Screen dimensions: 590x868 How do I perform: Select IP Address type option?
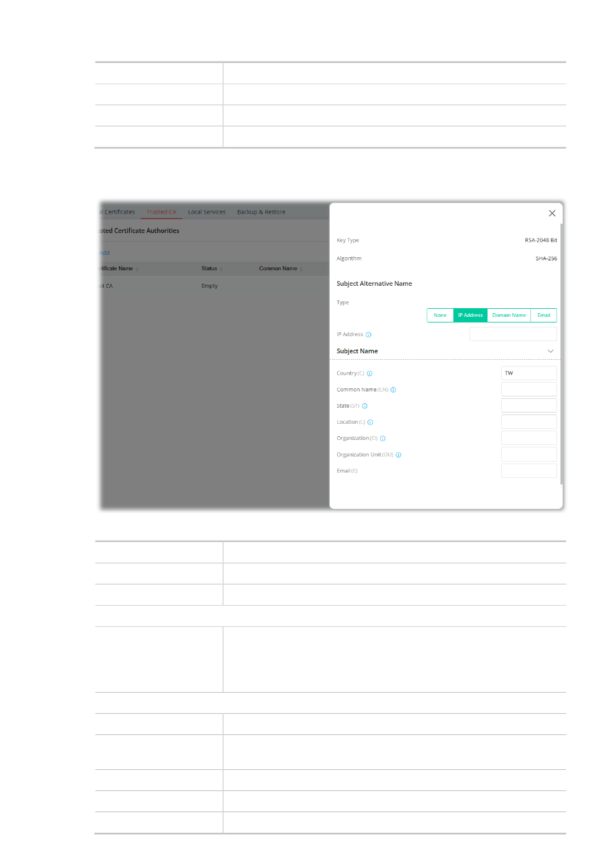coord(470,315)
